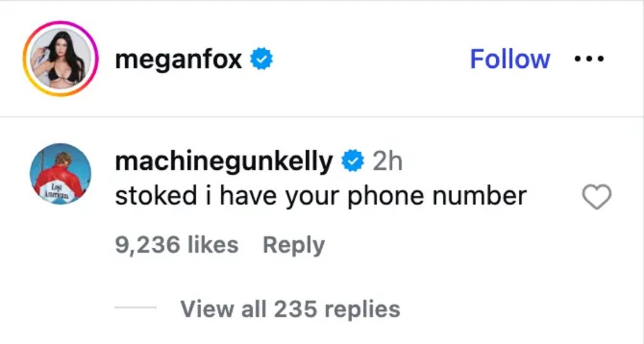This screenshot has height=344, width=644.
Task: Go to the meganfox username link
Action: click(x=178, y=60)
